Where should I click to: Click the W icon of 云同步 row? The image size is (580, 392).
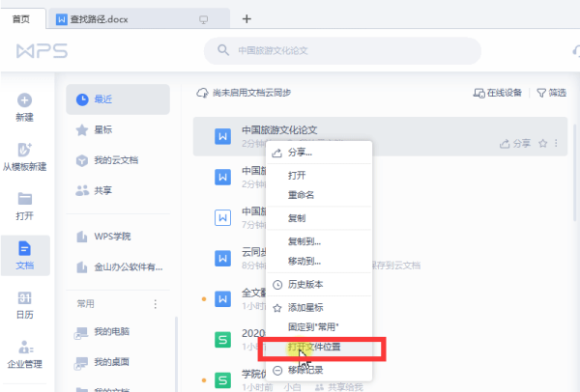(222, 258)
